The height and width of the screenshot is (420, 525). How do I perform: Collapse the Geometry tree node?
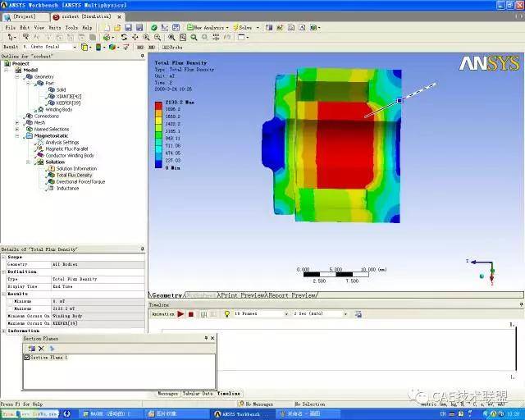(x=17, y=76)
